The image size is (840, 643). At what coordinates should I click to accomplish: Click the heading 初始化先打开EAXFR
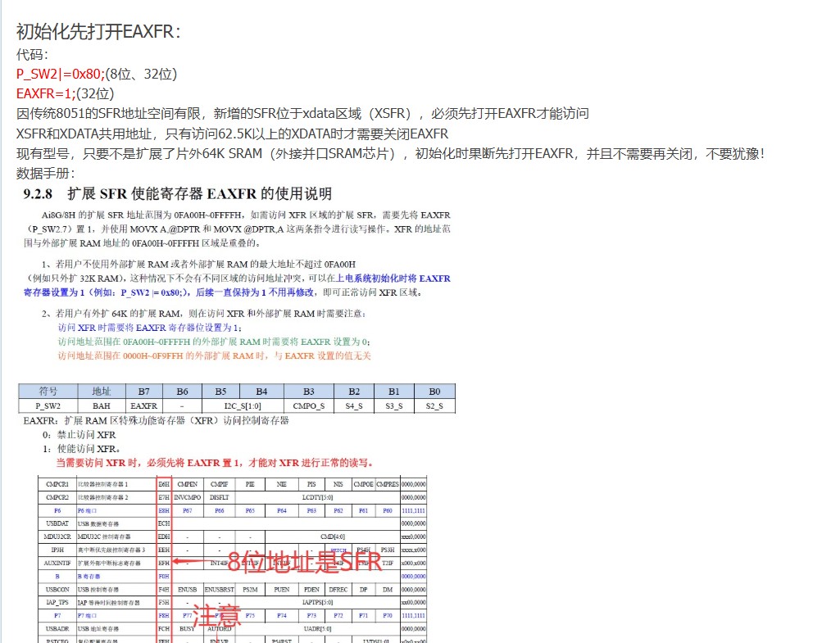click(98, 32)
